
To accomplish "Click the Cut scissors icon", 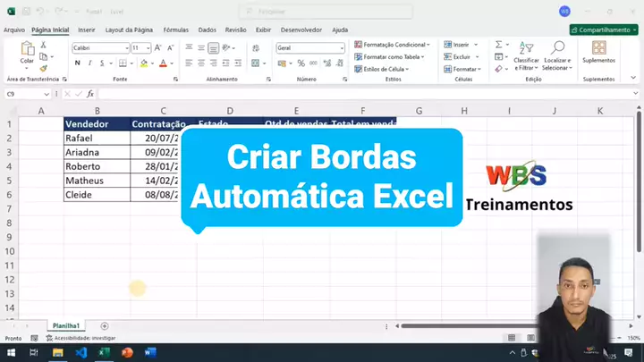I will (43, 45).
